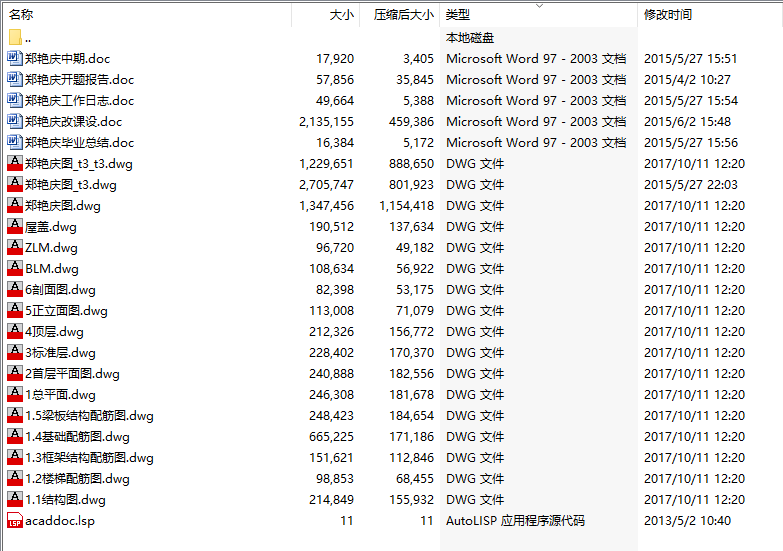Viewport: 783px width, 551px height.
Task: Select file name ZLM.dwg
Action: pyautogui.click(x=51, y=248)
